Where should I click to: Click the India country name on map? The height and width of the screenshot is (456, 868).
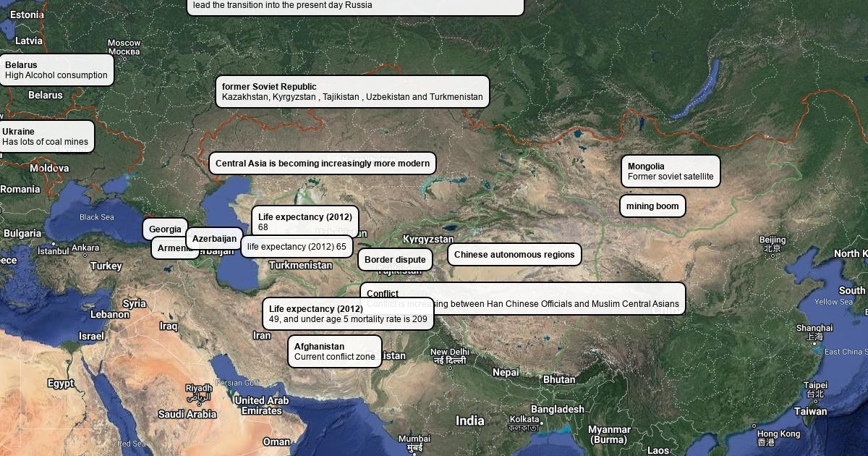pyautogui.click(x=470, y=421)
